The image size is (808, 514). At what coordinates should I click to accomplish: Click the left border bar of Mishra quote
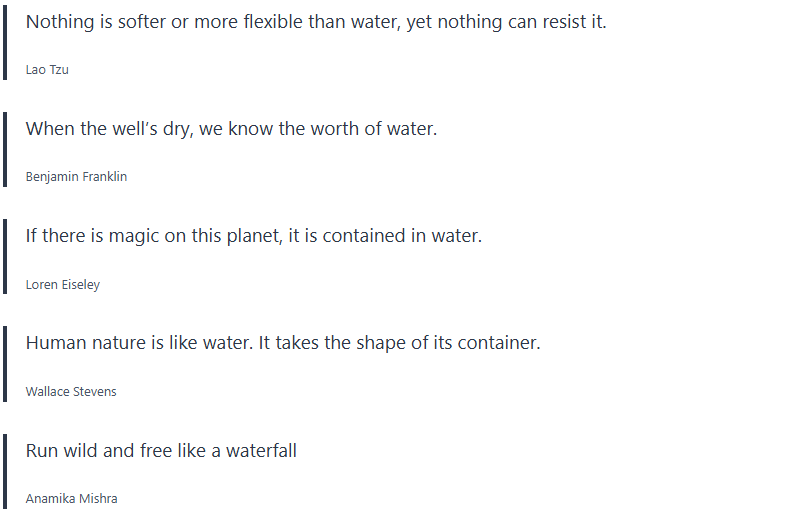coord(5,473)
